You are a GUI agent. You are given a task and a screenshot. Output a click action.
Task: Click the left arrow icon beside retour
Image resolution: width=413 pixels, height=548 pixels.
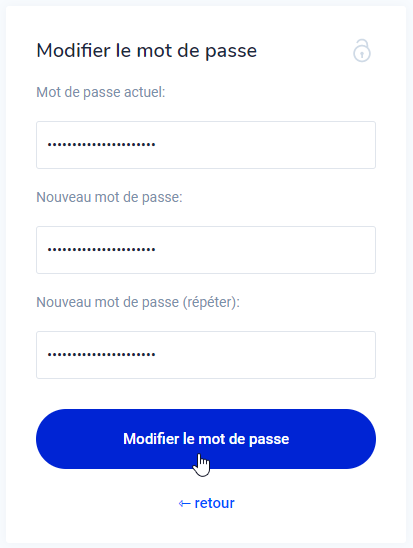(184, 504)
